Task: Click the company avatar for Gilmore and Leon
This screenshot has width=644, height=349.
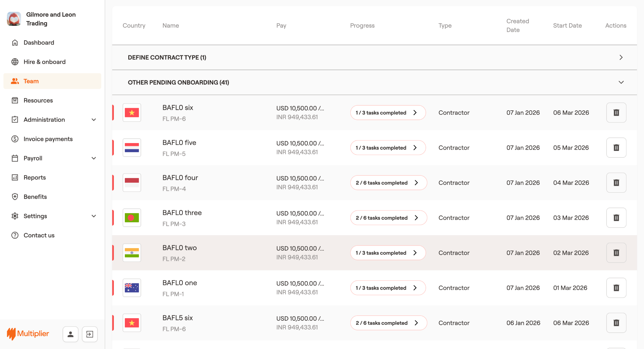Action: (14, 19)
